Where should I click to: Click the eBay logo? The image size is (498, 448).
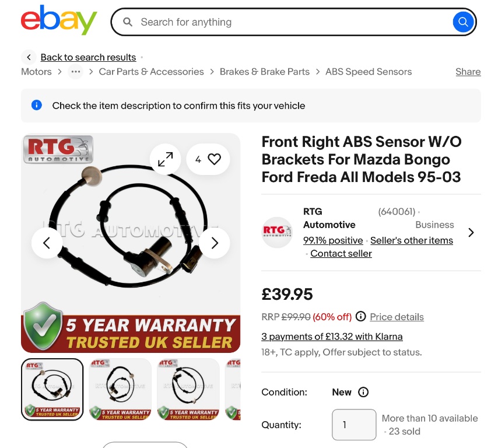59,21
